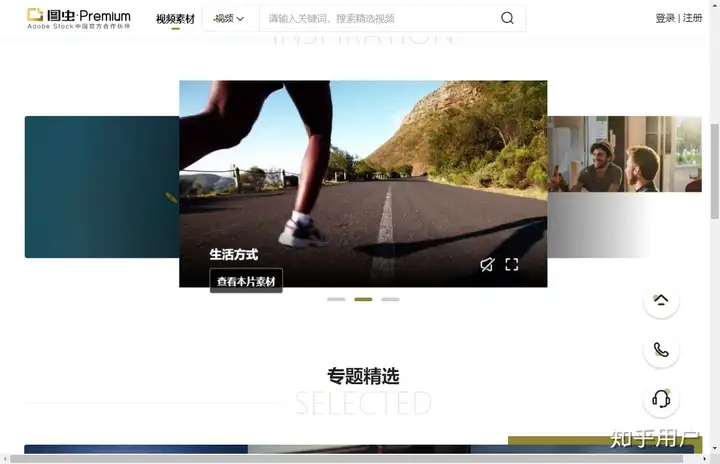Screen dimensions: 720x464
Task: Select the first carousel indicator dash
Action: pos(336,300)
